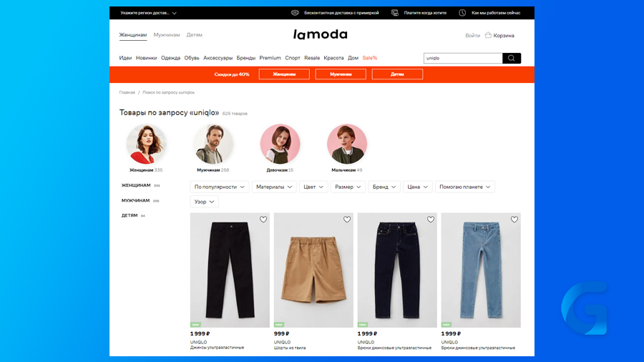Click Бесконтактная доставка с примеркой link

(x=341, y=13)
